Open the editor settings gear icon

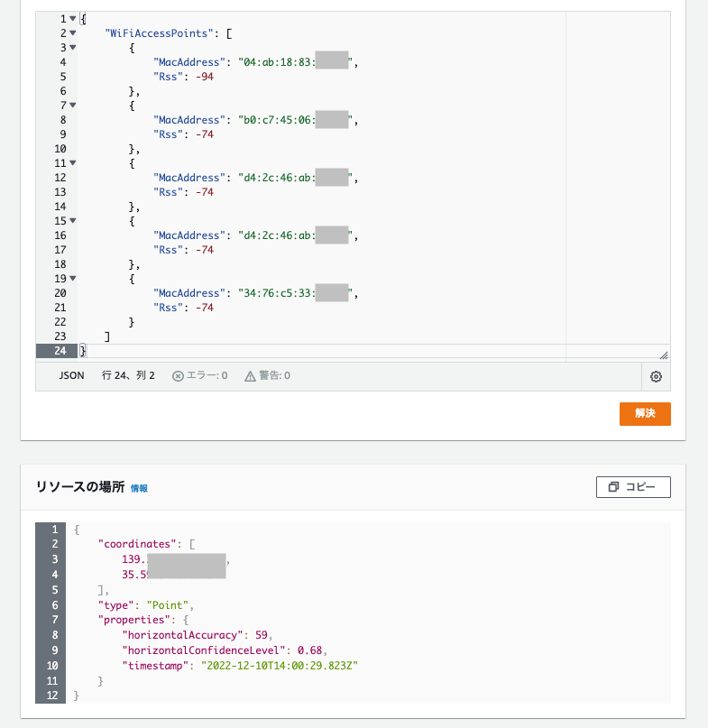(x=656, y=376)
